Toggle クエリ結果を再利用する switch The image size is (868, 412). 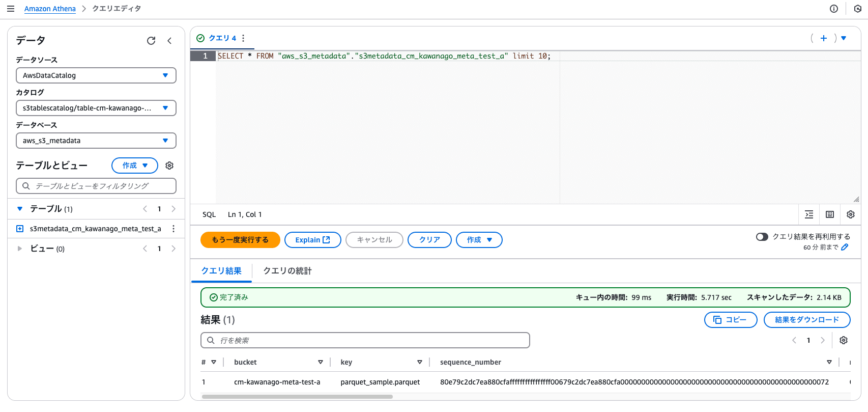(762, 237)
